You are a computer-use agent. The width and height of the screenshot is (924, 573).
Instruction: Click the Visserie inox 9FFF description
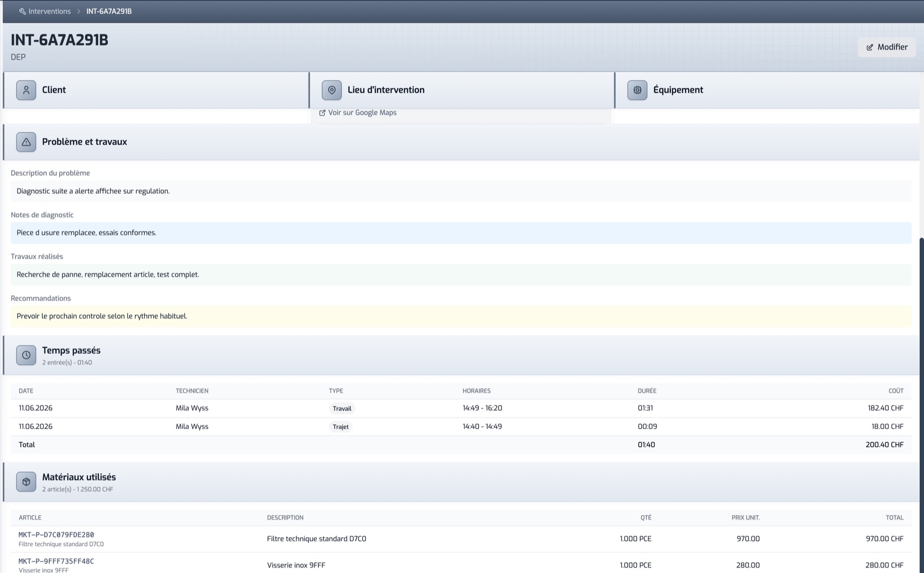[x=296, y=565]
